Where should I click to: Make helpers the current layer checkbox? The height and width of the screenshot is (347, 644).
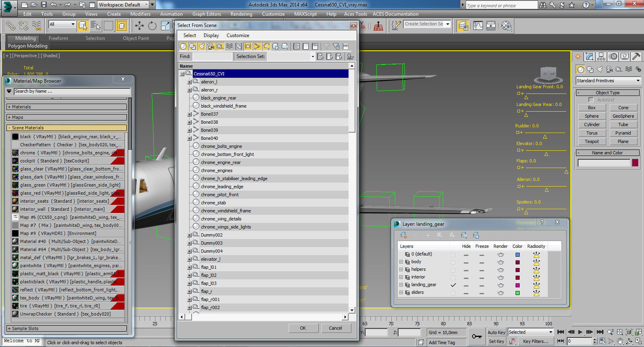tap(453, 270)
